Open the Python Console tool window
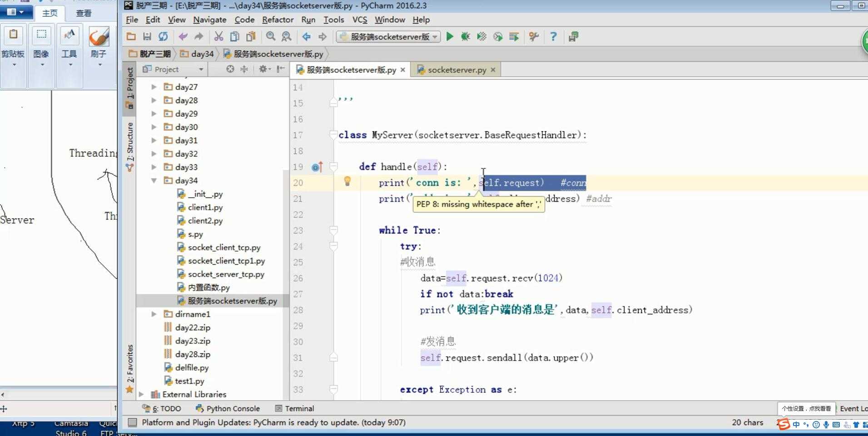The height and width of the screenshot is (436, 868). coord(228,408)
